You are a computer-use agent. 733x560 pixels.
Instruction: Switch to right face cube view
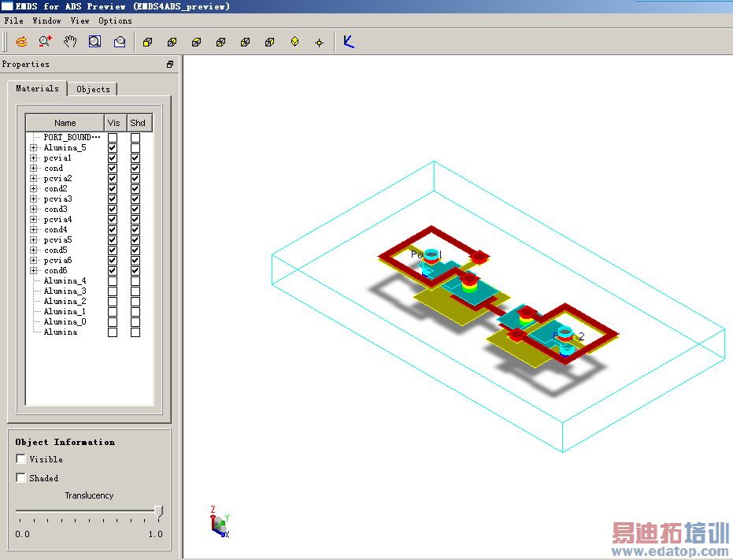[x=270, y=43]
